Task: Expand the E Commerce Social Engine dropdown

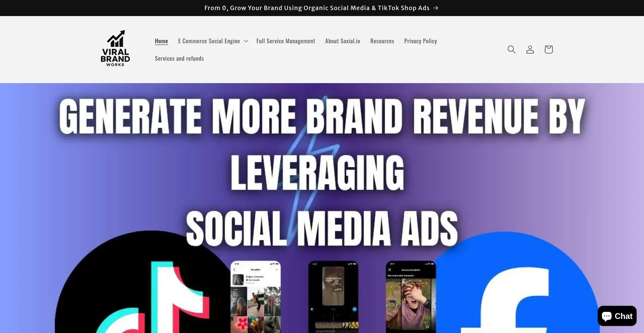Action: tap(213, 41)
